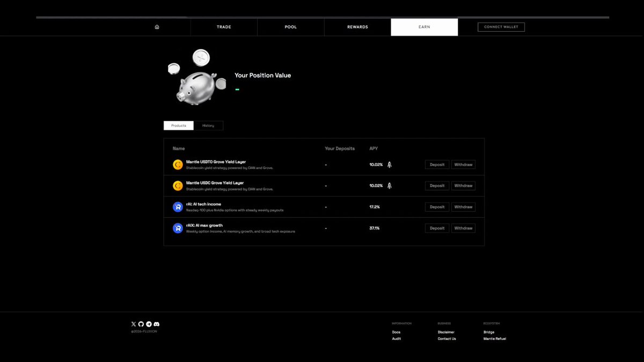Viewport: 644px width, 362px height.
Task: Open the Discord social link
Action: click(156, 324)
